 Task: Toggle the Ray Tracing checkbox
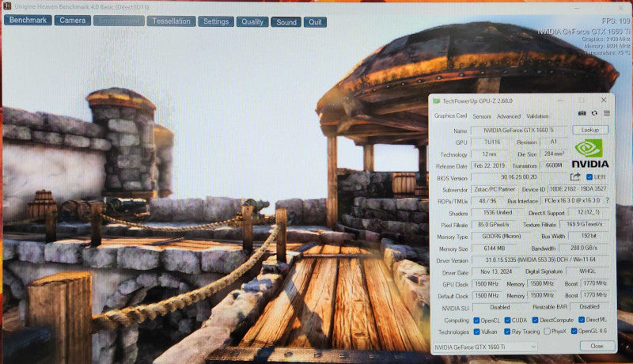[x=507, y=332]
